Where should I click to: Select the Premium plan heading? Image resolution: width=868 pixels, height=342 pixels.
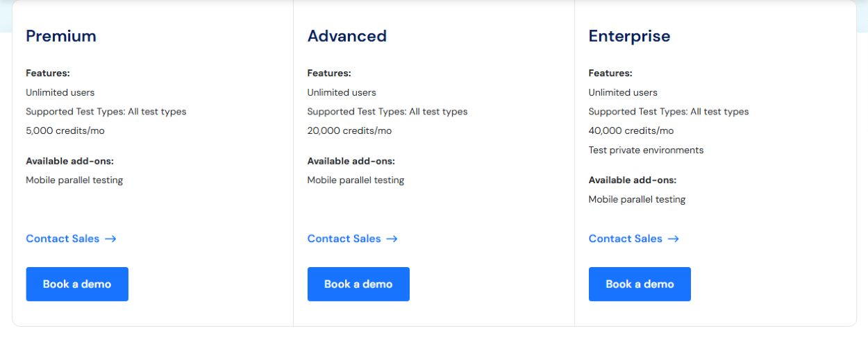(x=61, y=36)
